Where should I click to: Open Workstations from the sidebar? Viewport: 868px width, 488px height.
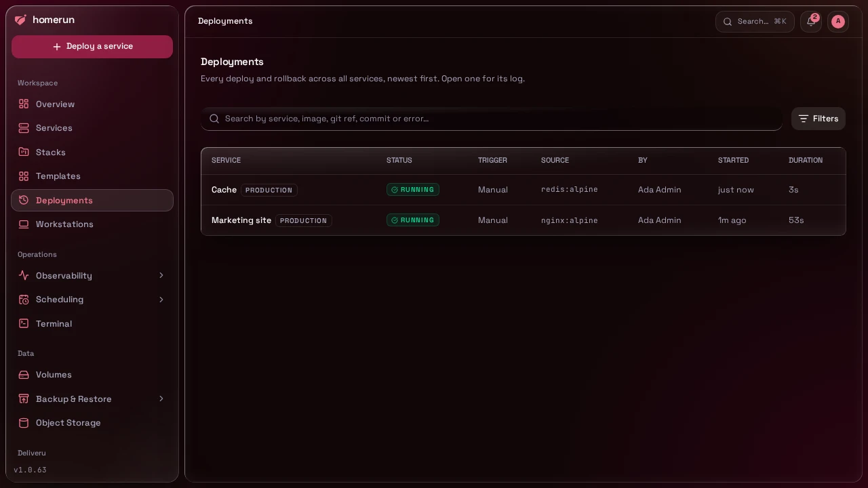coord(92,224)
